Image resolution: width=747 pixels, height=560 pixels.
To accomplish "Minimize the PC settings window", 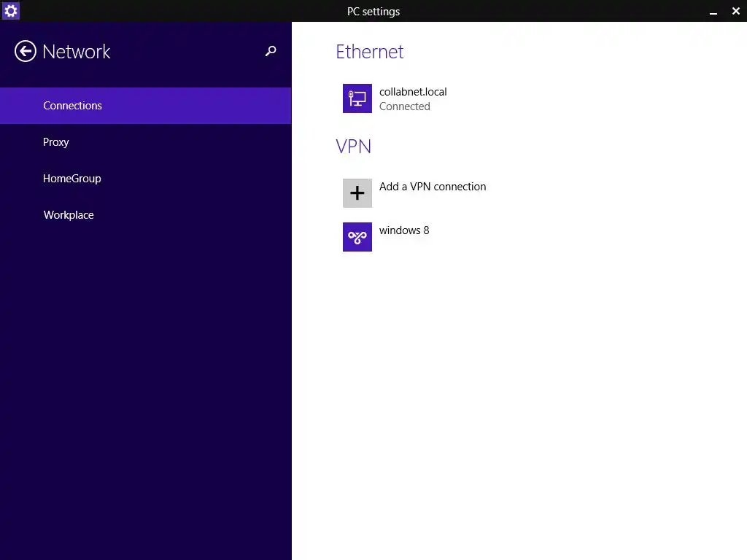I will pyautogui.click(x=713, y=12).
